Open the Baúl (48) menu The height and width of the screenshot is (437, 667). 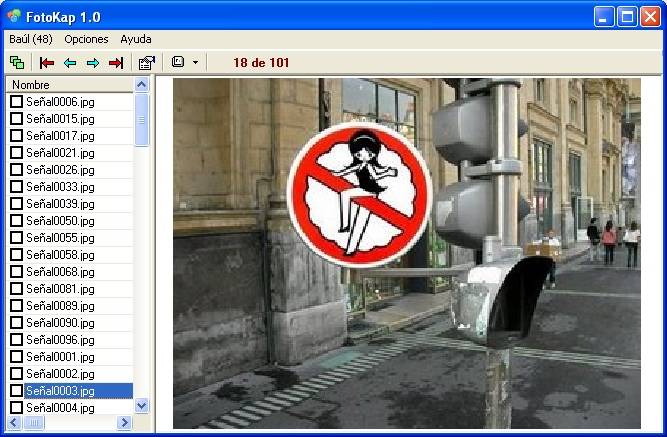[x=31, y=39]
